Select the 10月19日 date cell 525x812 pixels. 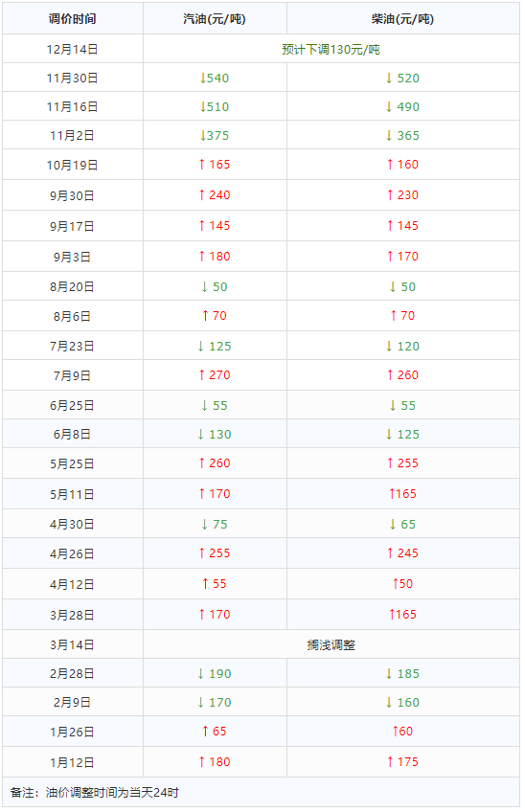tap(73, 166)
